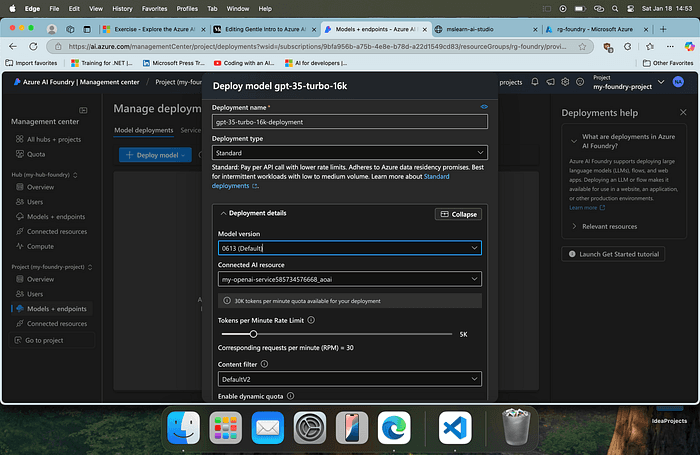The width and height of the screenshot is (700, 455).
Task: Open Control Center in the menu bar
Action: coord(630,8)
